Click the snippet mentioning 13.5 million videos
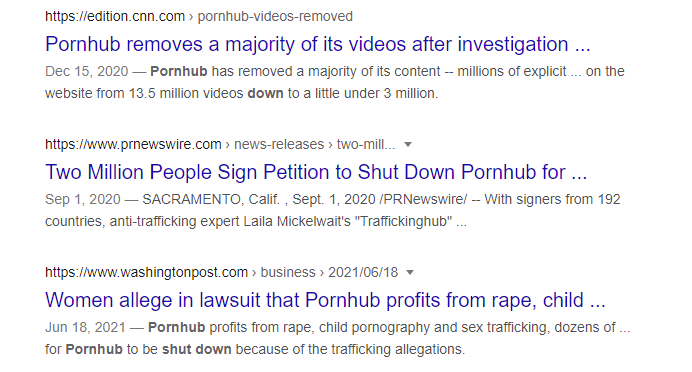The width and height of the screenshot is (692, 372). coord(335,82)
